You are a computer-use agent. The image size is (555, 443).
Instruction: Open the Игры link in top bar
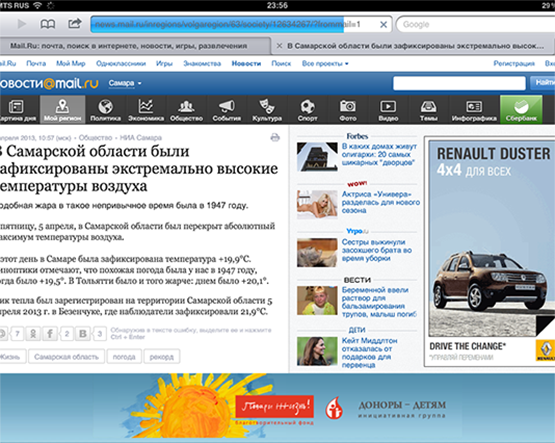tap(164, 63)
